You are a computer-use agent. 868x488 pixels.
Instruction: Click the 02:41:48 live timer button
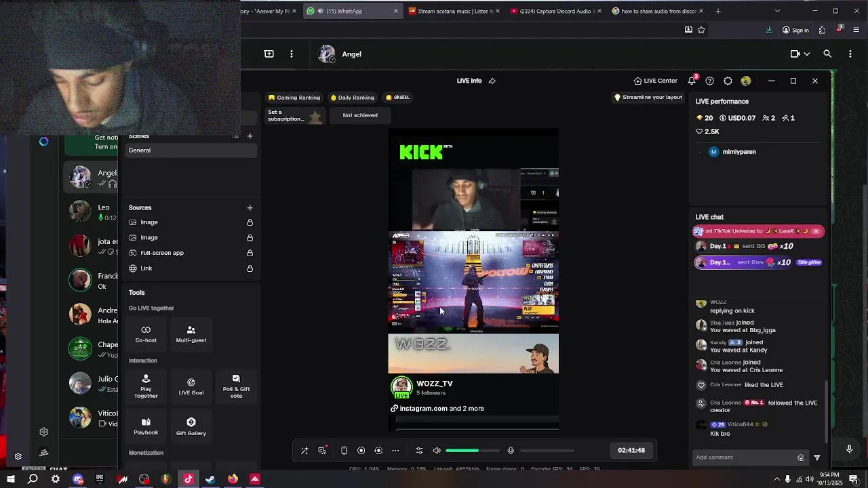click(x=631, y=451)
